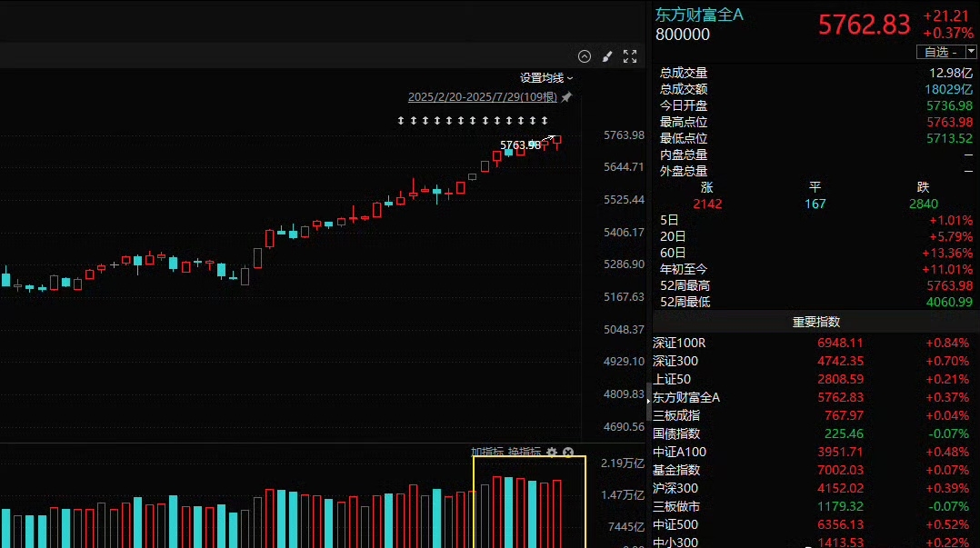Select the 三板做市 index row
The image size is (980, 548).
tap(816, 506)
